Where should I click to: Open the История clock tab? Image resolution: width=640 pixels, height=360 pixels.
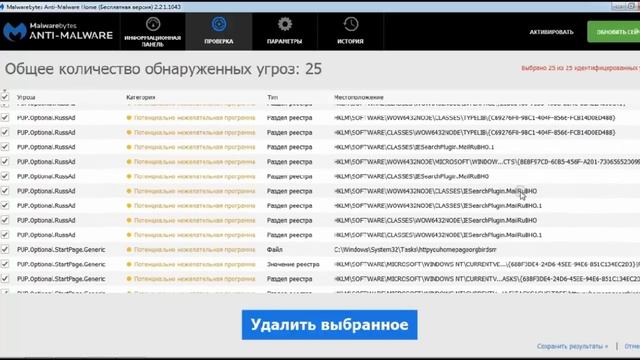pos(350,32)
